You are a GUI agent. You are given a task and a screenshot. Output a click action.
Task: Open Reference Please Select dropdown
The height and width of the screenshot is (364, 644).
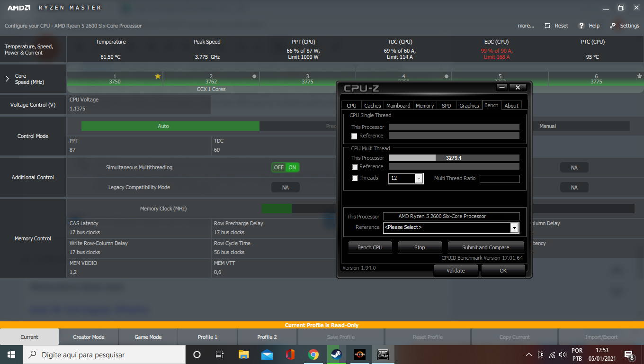click(514, 227)
